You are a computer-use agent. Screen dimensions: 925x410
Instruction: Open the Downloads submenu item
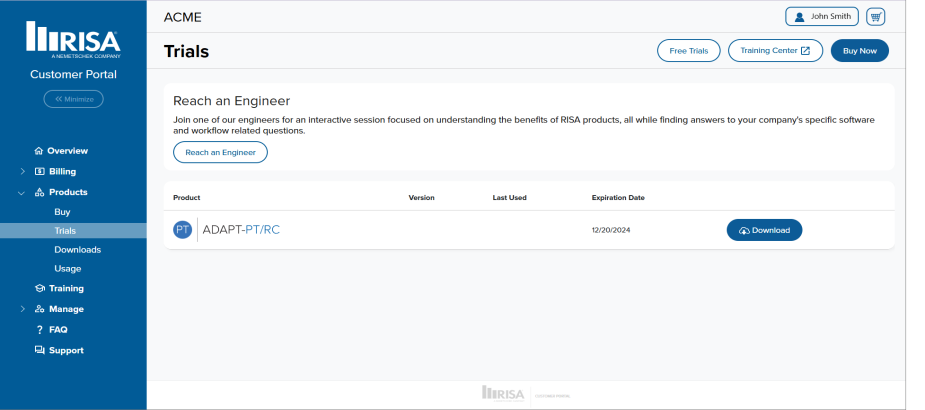coord(77,250)
